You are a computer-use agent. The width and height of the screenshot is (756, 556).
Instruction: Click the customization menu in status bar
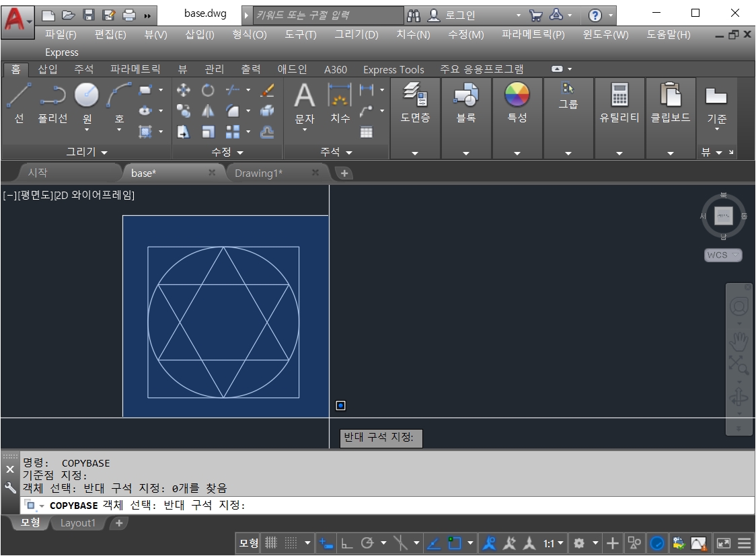tap(746, 543)
